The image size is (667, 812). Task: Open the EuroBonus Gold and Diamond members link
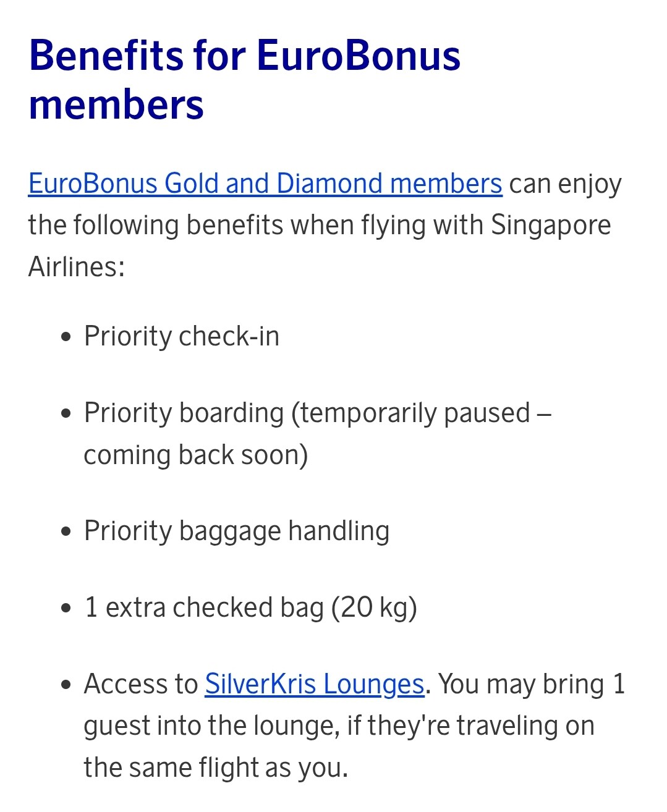(265, 184)
